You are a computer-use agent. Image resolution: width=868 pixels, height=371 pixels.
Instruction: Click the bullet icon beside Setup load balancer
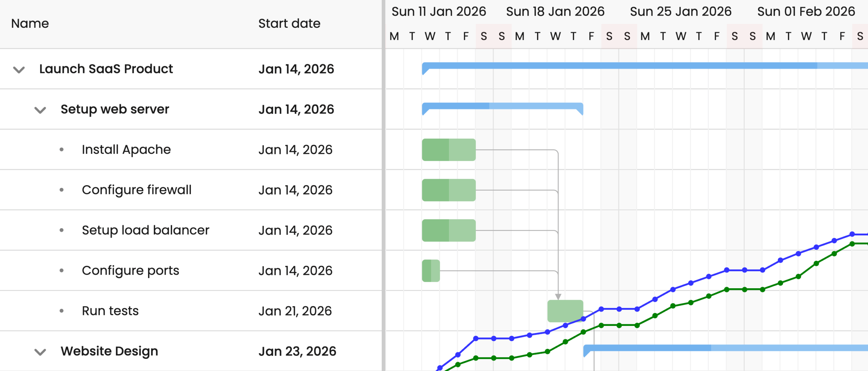tap(62, 230)
